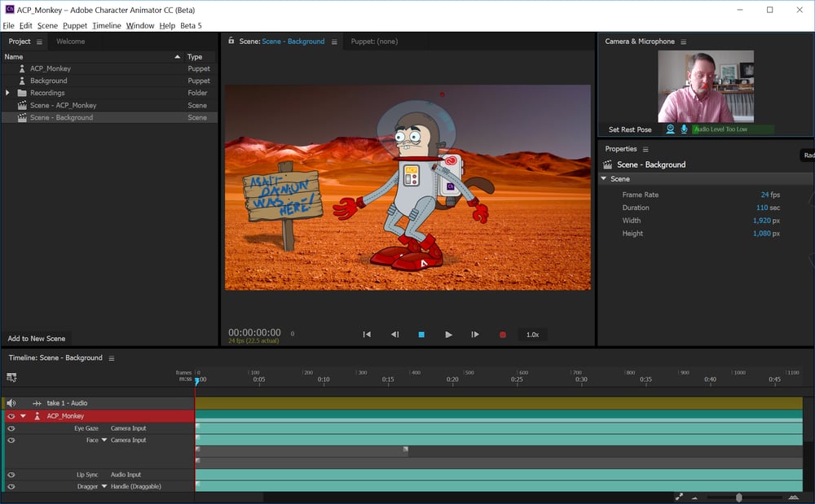Click the zoom out mountain icon
815x504 pixels.
(695, 498)
